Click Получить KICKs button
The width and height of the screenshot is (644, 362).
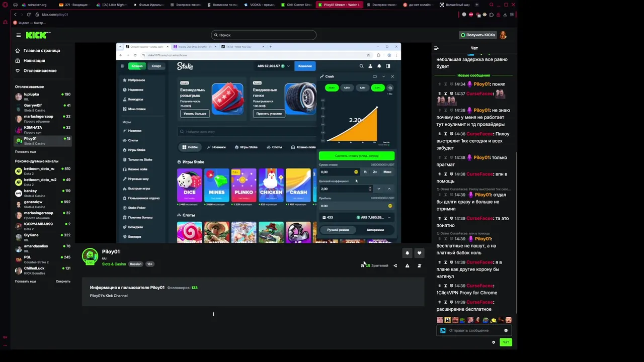pos(478,35)
